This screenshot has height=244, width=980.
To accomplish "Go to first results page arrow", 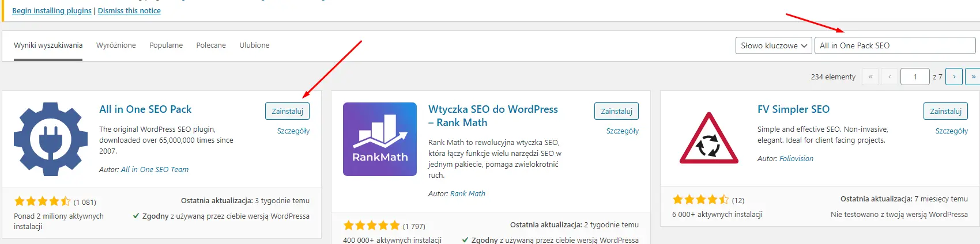I will (x=870, y=77).
